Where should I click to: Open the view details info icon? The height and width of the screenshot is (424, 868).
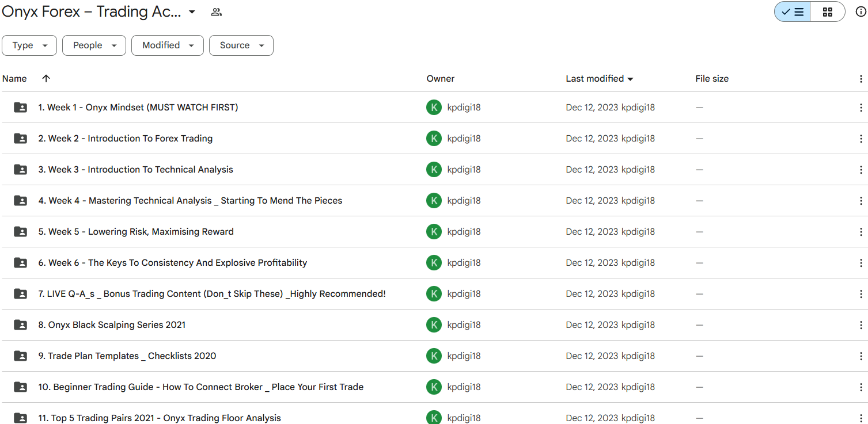click(x=861, y=12)
